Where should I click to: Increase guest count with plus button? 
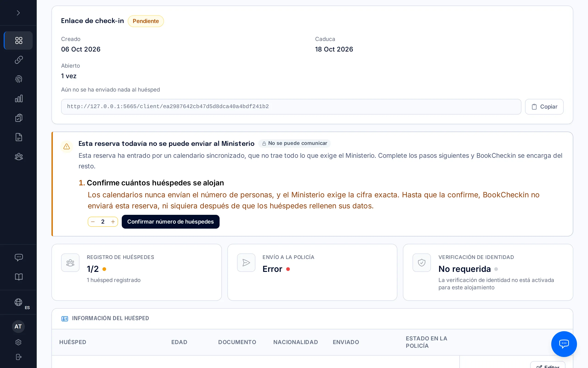point(113,222)
